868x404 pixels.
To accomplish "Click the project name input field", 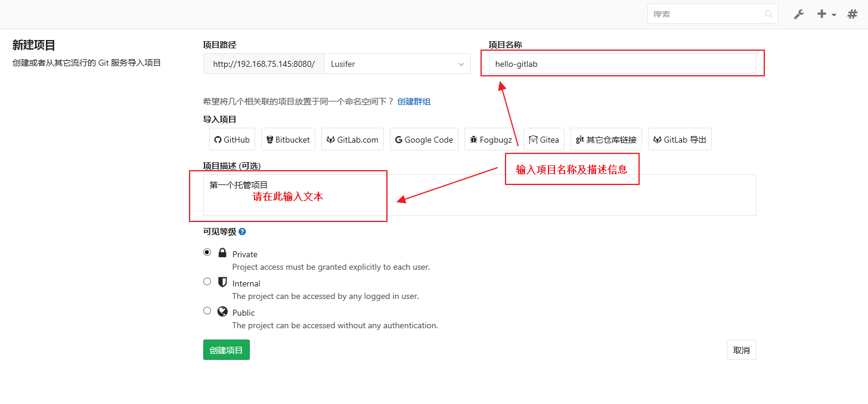I will [622, 64].
